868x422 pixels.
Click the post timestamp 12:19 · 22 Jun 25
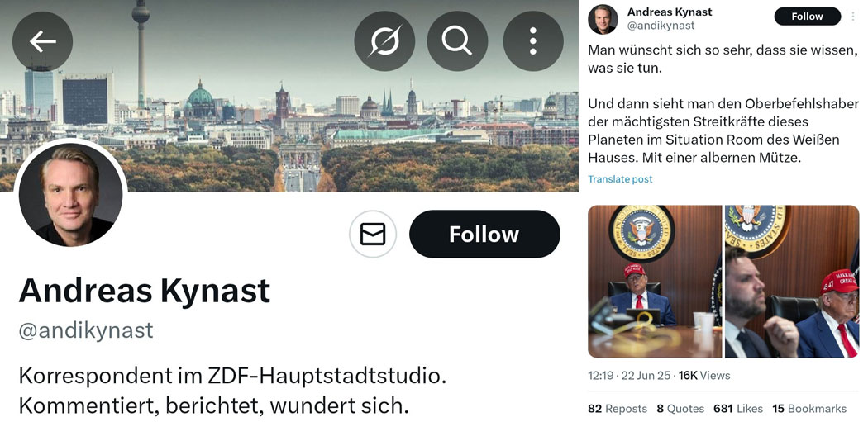point(629,376)
